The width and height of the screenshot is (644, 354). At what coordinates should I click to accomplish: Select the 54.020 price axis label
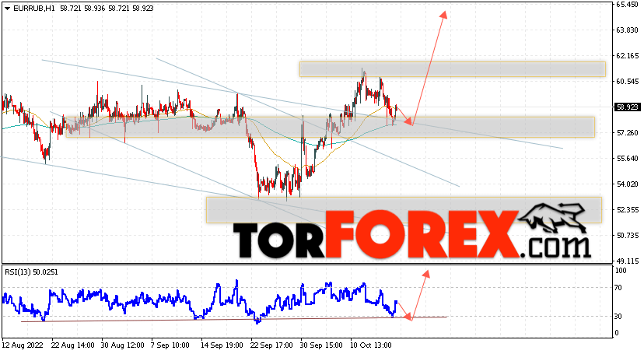tap(627, 184)
